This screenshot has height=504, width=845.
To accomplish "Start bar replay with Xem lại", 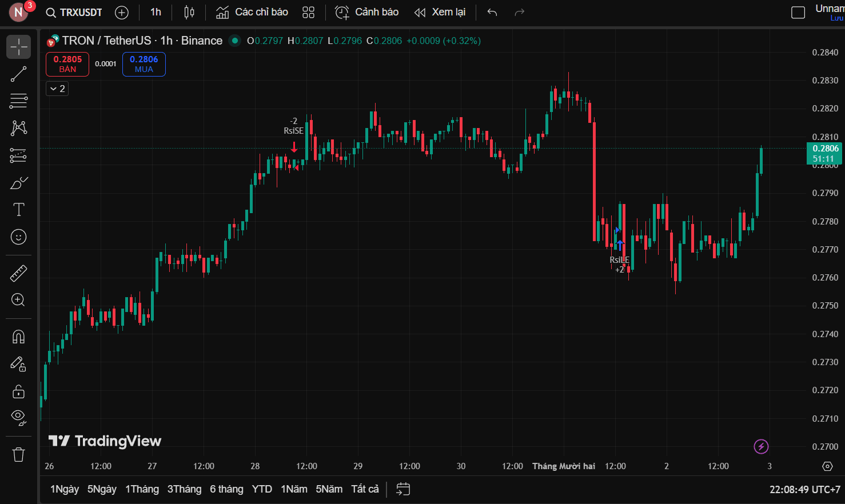I will coord(440,13).
